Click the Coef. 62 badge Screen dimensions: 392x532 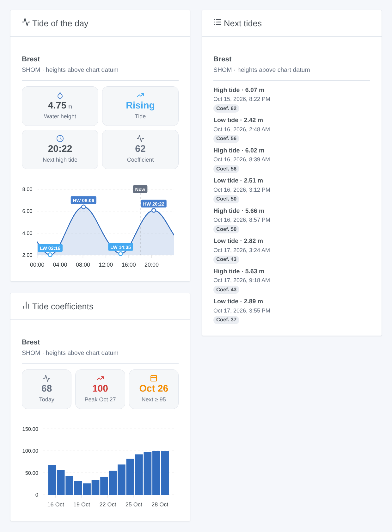click(x=226, y=108)
